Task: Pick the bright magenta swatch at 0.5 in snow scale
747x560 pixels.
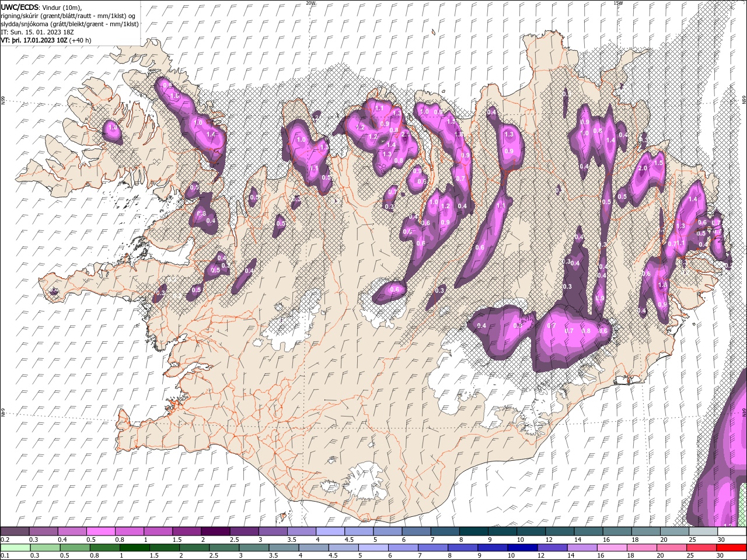Action: [x=100, y=531]
